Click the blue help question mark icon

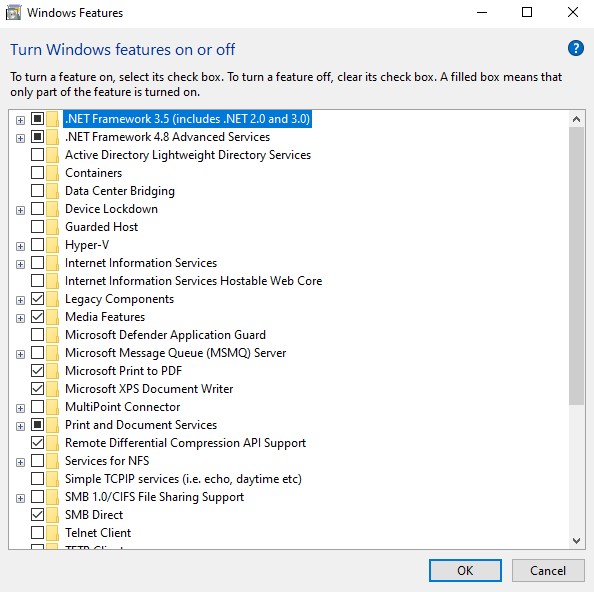click(x=575, y=48)
